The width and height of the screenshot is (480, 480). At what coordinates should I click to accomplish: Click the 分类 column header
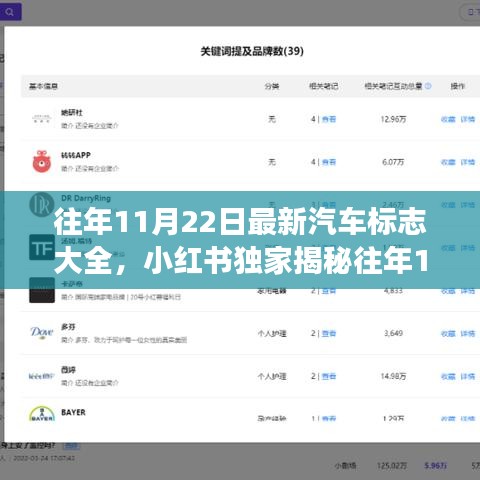[272, 86]
